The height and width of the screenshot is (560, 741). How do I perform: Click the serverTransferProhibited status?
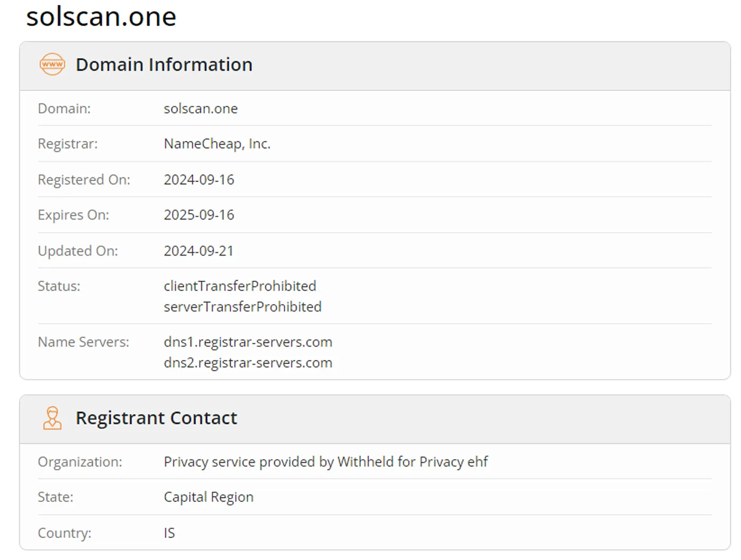[242, 306]
